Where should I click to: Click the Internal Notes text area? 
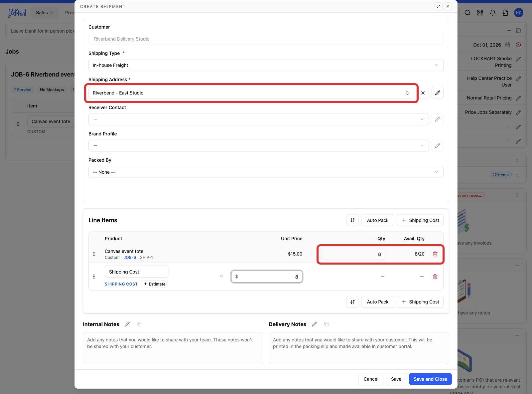(173, 348)
